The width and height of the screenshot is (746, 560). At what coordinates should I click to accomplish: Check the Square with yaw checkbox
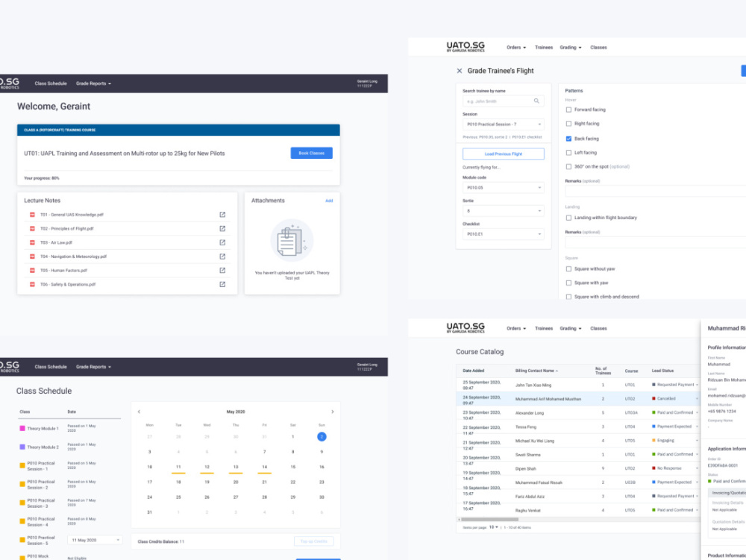point(568,283)
